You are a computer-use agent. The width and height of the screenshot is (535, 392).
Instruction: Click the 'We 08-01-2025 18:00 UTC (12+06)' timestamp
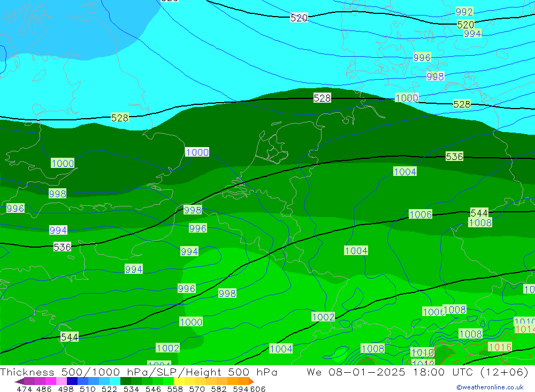(417, 372)
